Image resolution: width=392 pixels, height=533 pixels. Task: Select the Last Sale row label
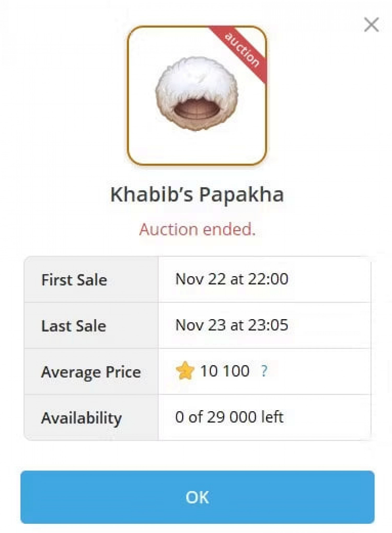coord(74,326)
